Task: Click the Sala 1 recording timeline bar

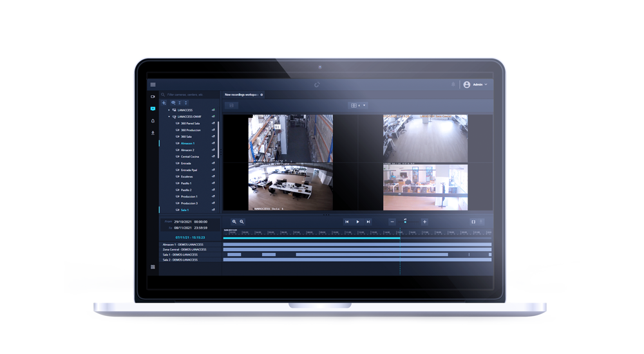Action: (371, 254)
